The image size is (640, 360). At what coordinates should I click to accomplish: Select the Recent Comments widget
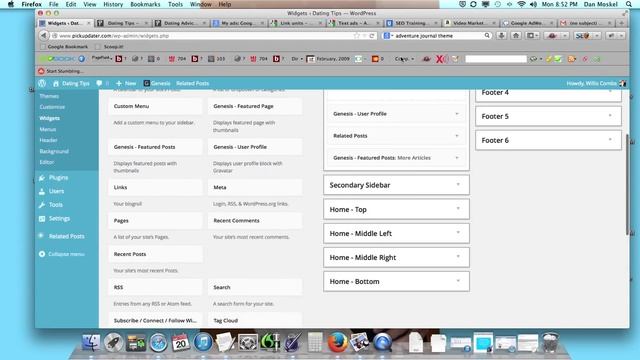coord(255,220)
